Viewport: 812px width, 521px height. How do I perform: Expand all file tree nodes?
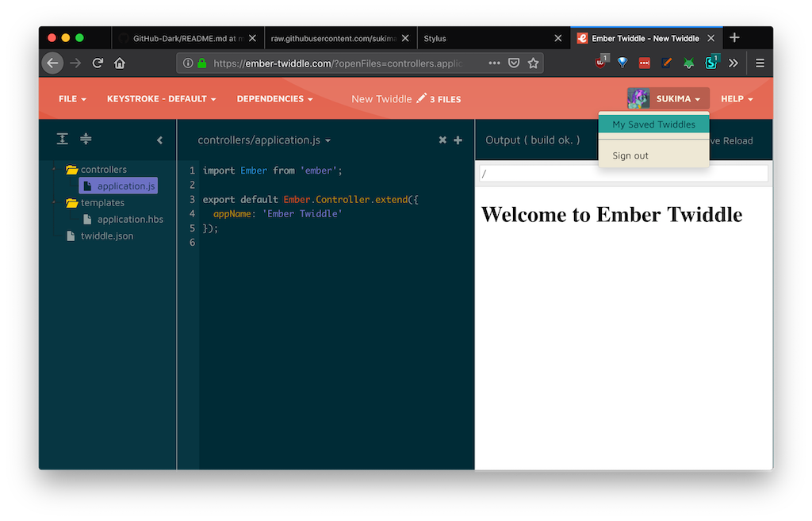point(62,139)
